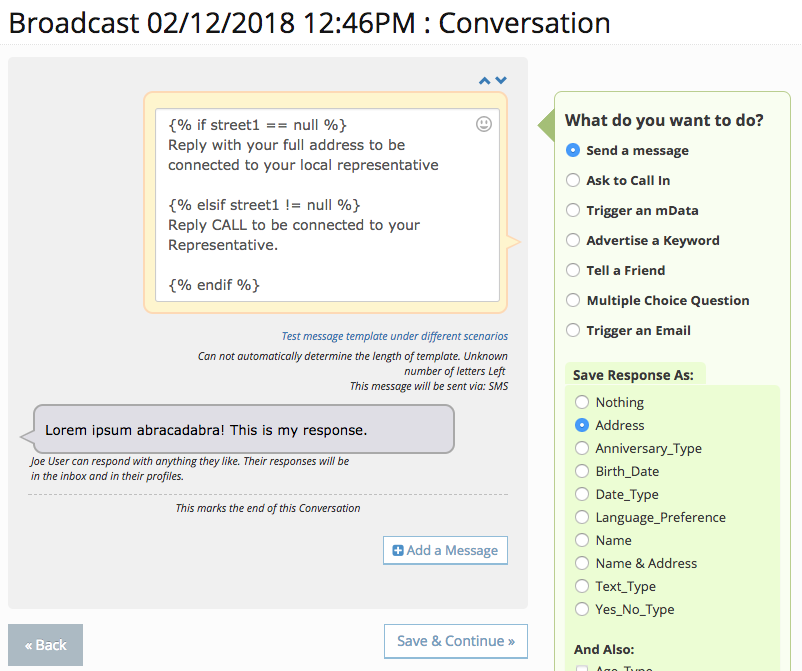Select the Tell a Friend option
The height and width of the screenshot is (671, 802).
coord(573,270)
